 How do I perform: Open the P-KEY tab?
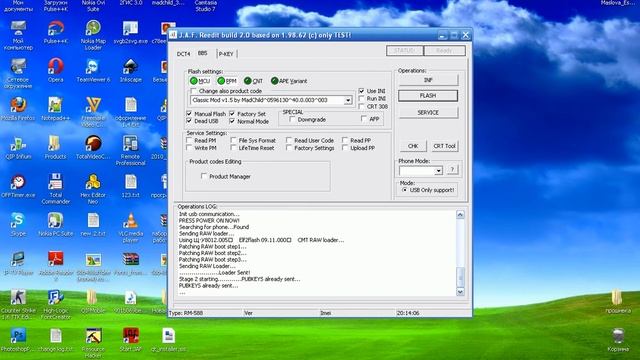click(x=226, y=54)
